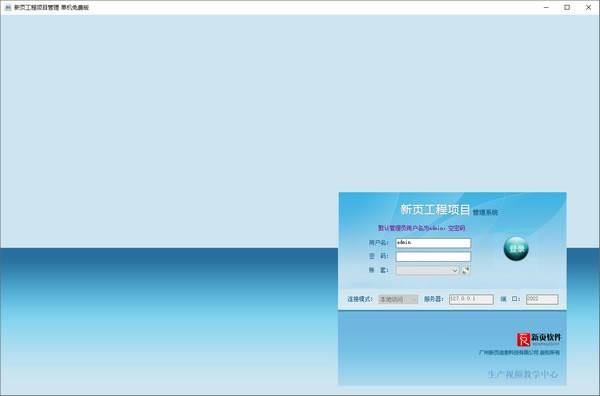The height and width of the screenshot is (396, 600).
Task: Click the red 新页软件 logo icon
Action: [523, 339]
